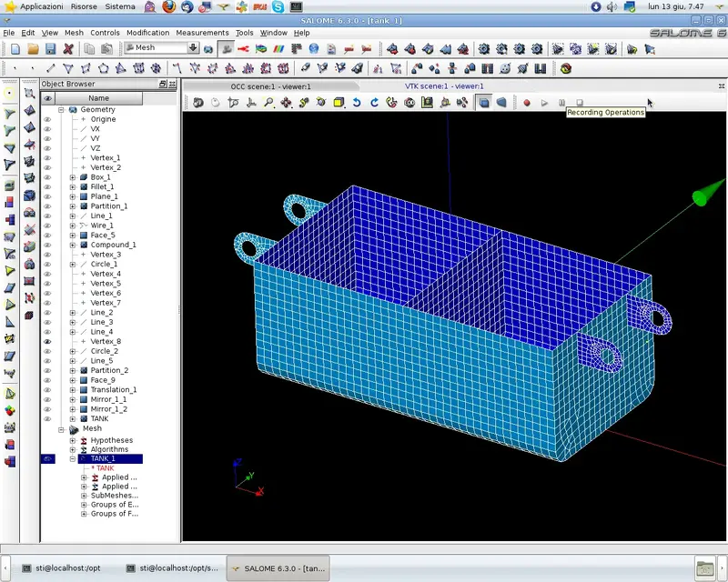Viewport: 728px width, 582px height.
Task: Click the clock showing lun 13 giu, 7.47
Action: [675, 6]
